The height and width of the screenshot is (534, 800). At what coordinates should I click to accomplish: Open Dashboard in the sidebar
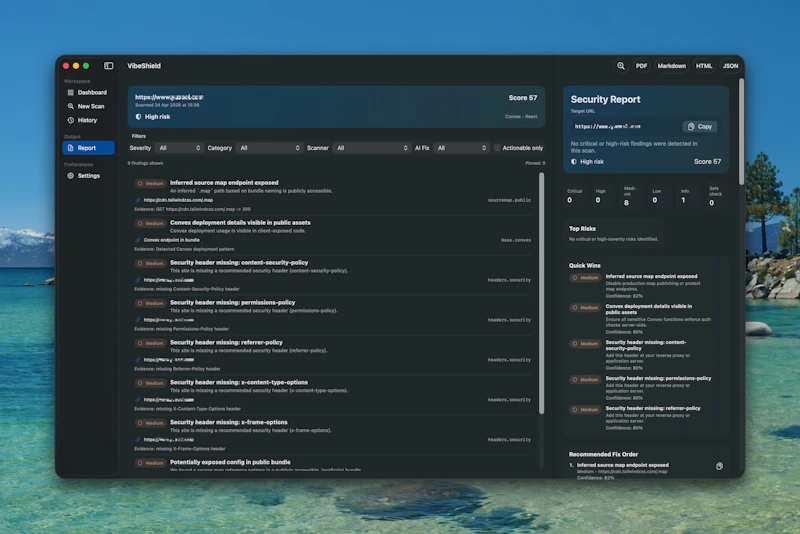point(88,92)
